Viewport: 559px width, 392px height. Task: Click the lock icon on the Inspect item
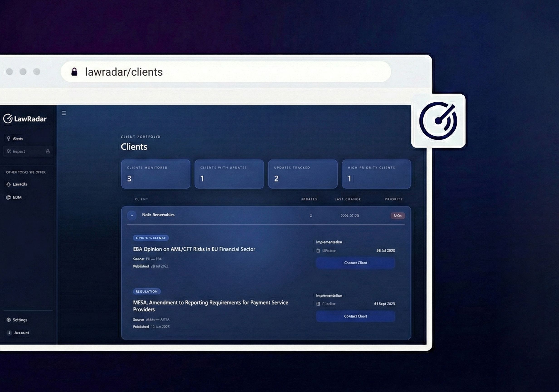48,151
